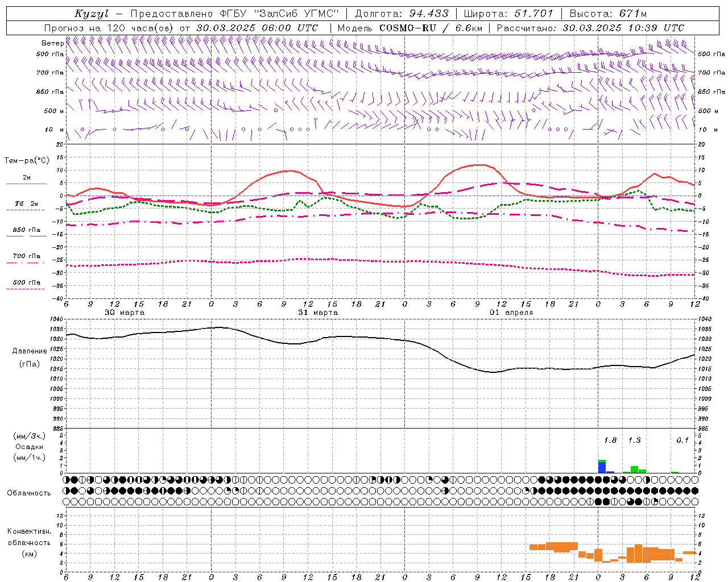Click the 'Долгота: 94.433' longitude value
The image size is (728, 582).
tap(402, 14)
